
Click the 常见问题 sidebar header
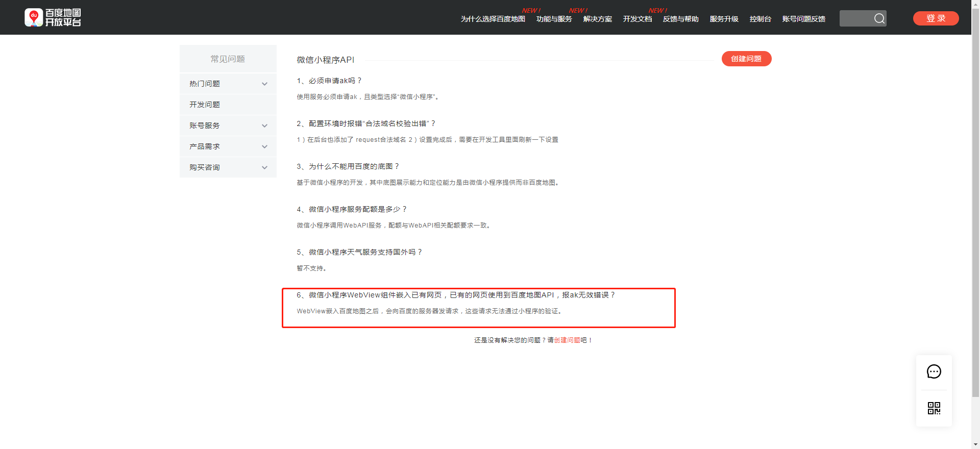[228, 59]
